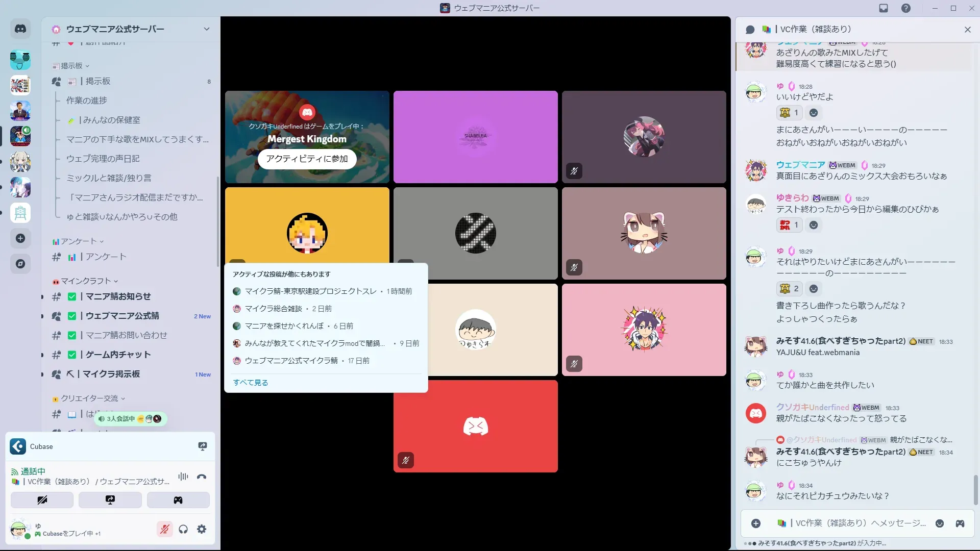Collapse the アンケート category

pyautogui.click(x=79, y=241)
